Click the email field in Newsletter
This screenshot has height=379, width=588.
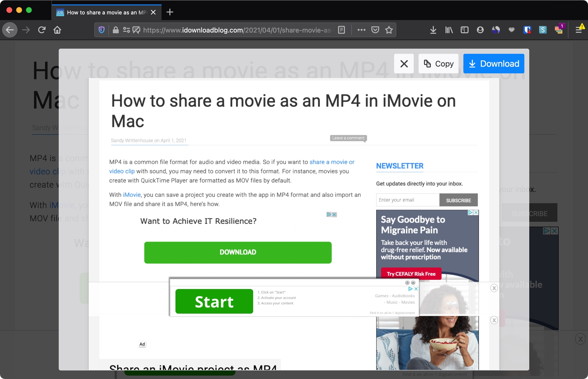click(408, 200)
